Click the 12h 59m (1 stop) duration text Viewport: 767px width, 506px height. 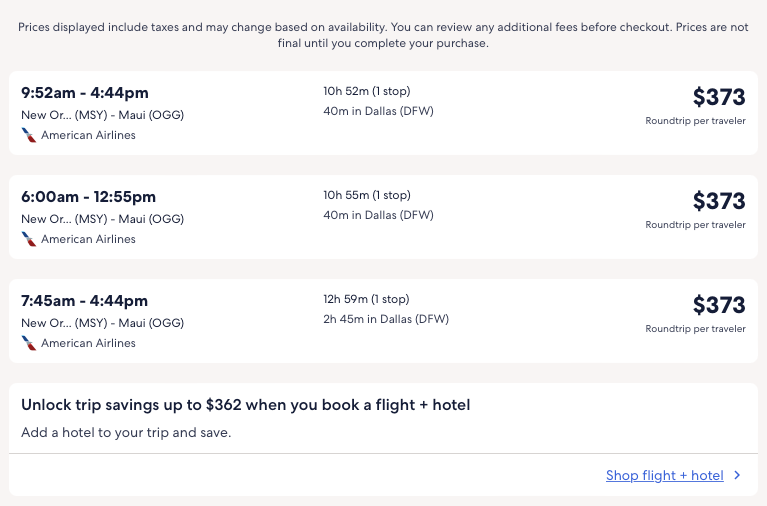coord(366,299)
